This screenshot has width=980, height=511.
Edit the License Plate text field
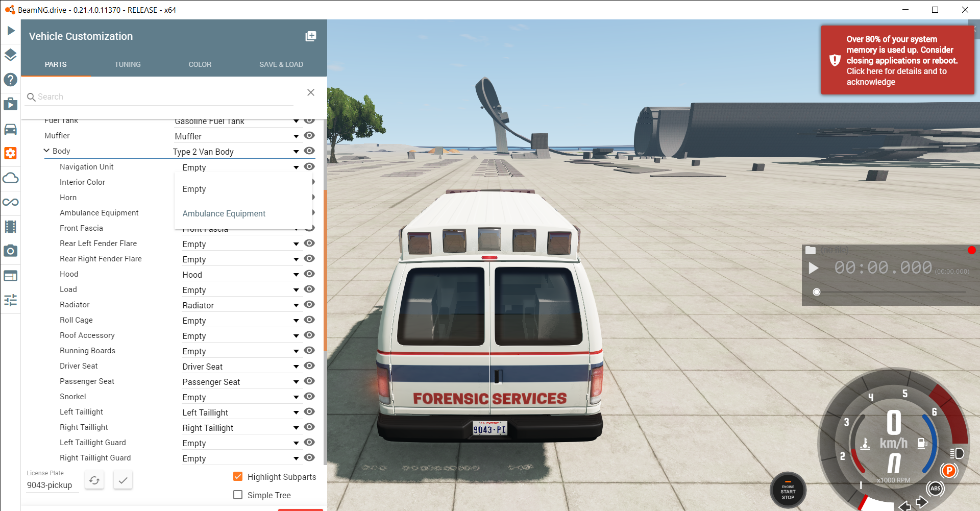click(x=52, y=485)
